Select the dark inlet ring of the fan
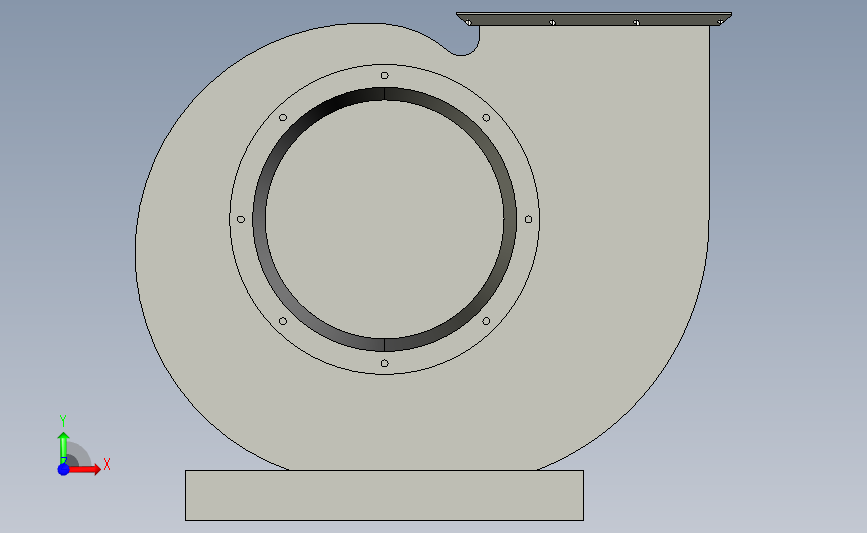This screenshot has height=533, width=867. point(259,221)
